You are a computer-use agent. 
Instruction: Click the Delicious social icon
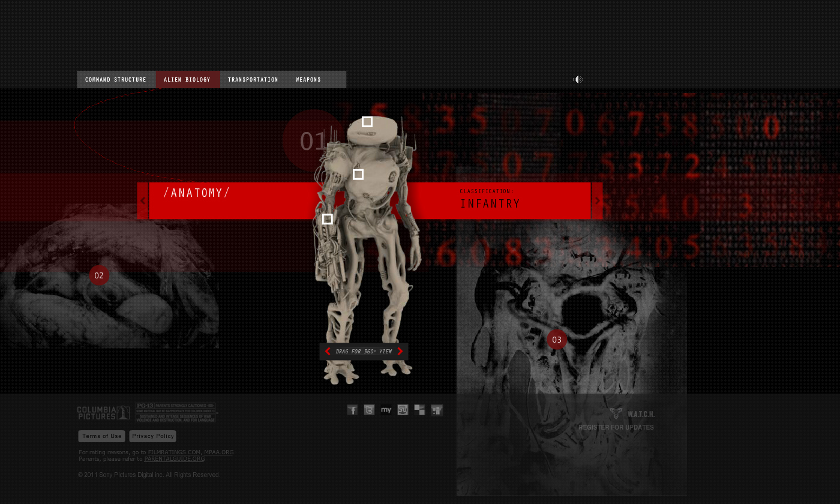pyautogui.click(x=419, y=410)
